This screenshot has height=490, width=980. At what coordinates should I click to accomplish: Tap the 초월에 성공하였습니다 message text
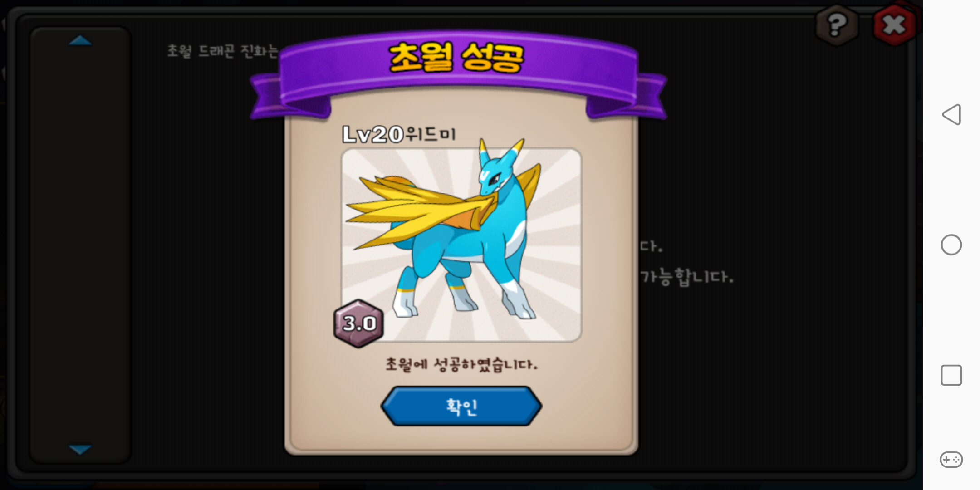461,364
